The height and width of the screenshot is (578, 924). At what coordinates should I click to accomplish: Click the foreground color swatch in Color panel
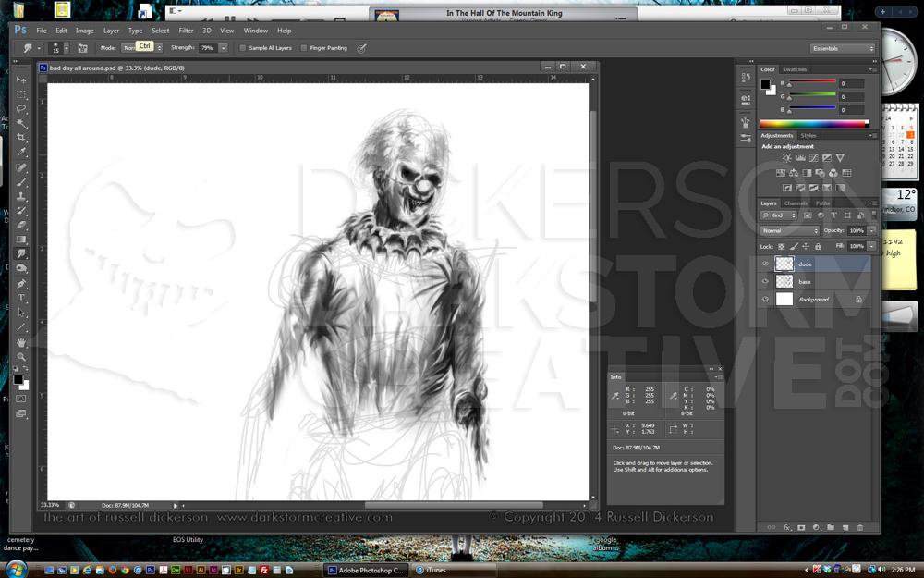pos(765,84)
